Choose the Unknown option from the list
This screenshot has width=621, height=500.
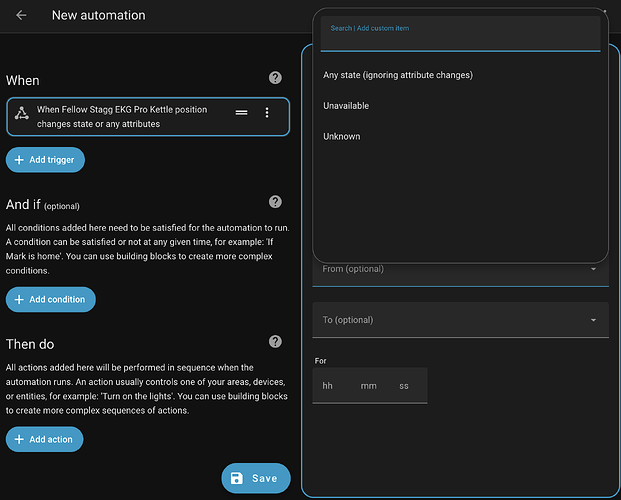342,136
